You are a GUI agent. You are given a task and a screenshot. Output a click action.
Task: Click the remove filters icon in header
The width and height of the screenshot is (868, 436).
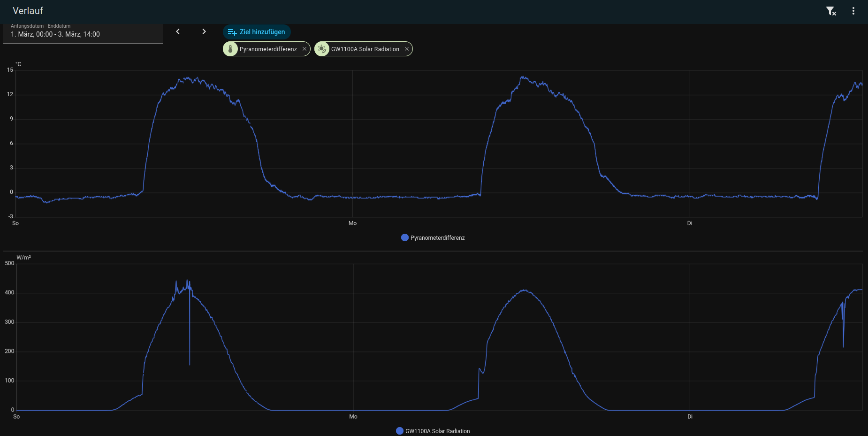(x=831, y=11)
